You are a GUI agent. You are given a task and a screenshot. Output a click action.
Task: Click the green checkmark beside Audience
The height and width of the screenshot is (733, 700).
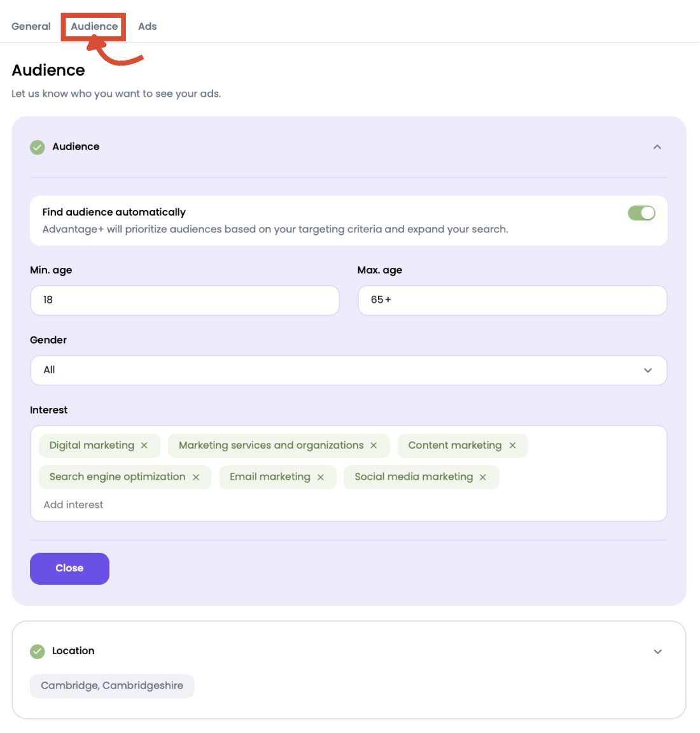point(37,147)
